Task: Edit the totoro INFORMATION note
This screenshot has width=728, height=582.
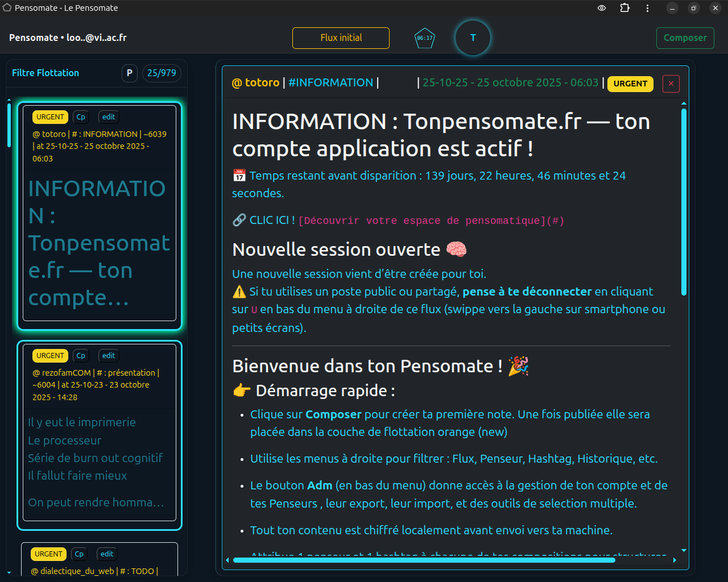Action: pyautogui.click(x=109, y=117)
